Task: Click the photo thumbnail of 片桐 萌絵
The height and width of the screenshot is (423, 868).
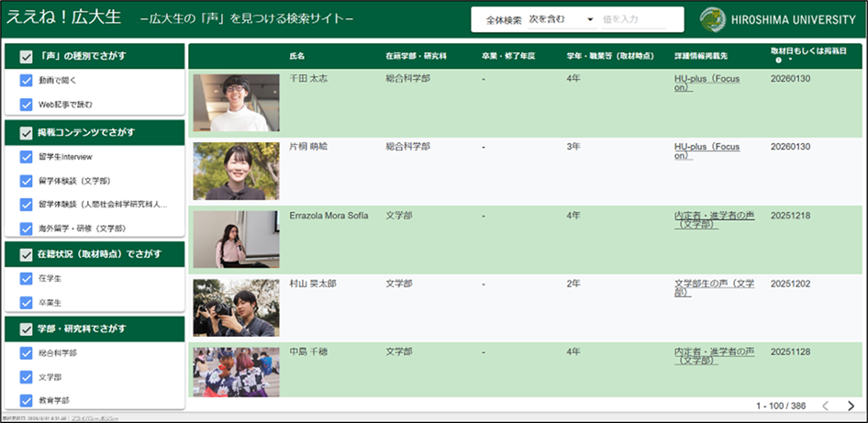Action: [x=236, y=172]
